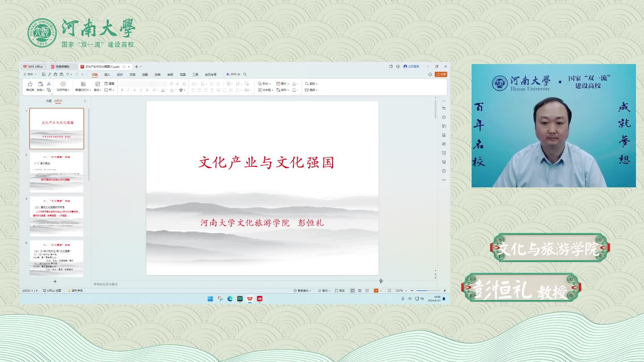Switch to Outline (大纲) panel tab
The image size is (644, 362).
click(x=49, y=101)
